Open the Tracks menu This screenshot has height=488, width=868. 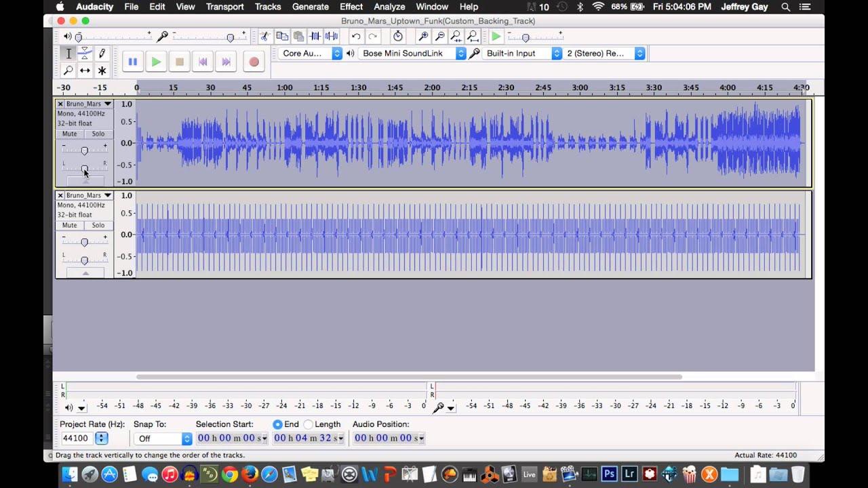(268, 7)
